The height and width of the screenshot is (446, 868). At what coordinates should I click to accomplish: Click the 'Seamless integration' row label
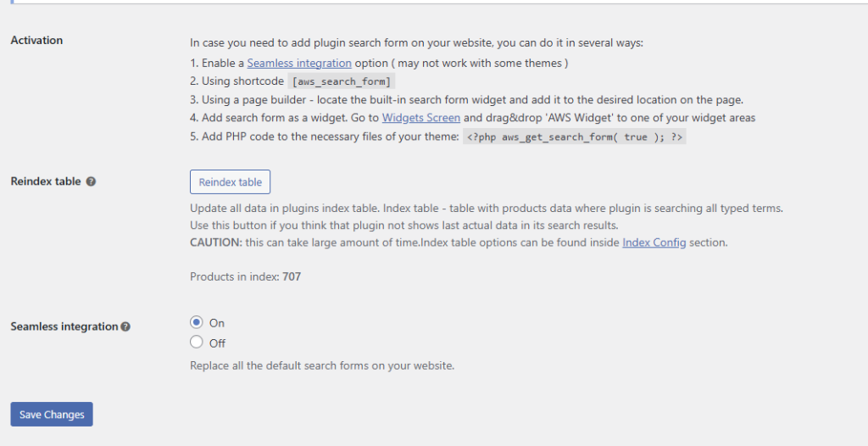pos(64,326)
